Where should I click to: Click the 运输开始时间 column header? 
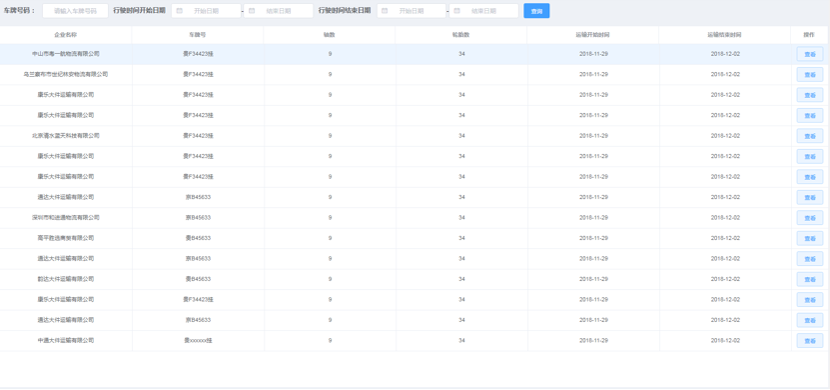(593, 35)
